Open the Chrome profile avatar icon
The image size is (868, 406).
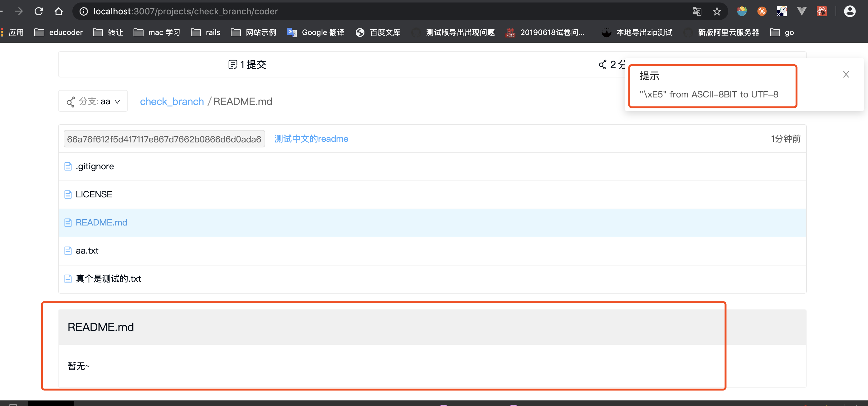click(850, 12)
